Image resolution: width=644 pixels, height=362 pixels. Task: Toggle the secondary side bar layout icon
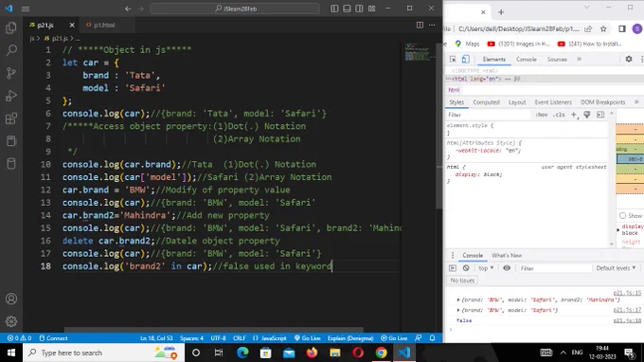tap(359, 9)
